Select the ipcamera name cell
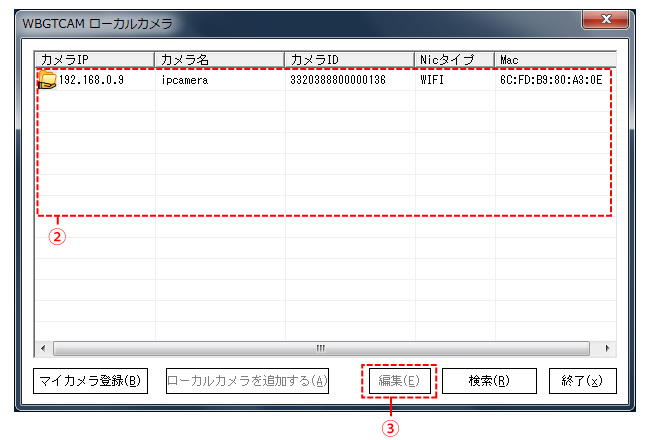The height and width of the screenshot is (440, 650). 184,80
